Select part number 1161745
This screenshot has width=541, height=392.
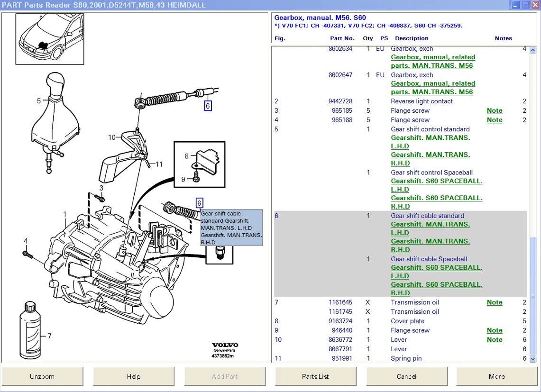340,311
